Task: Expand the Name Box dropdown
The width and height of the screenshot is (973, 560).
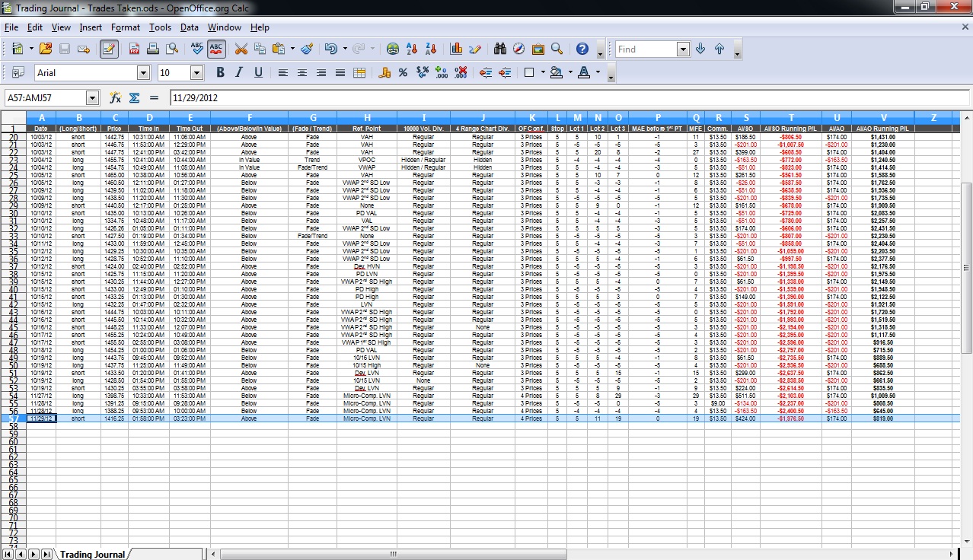Action: click(93, 97)
